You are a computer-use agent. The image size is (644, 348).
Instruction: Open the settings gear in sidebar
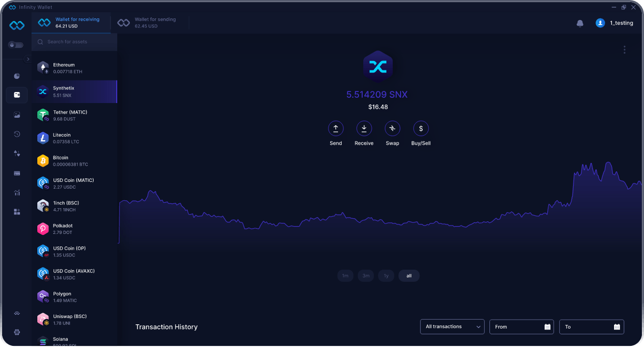17,332
